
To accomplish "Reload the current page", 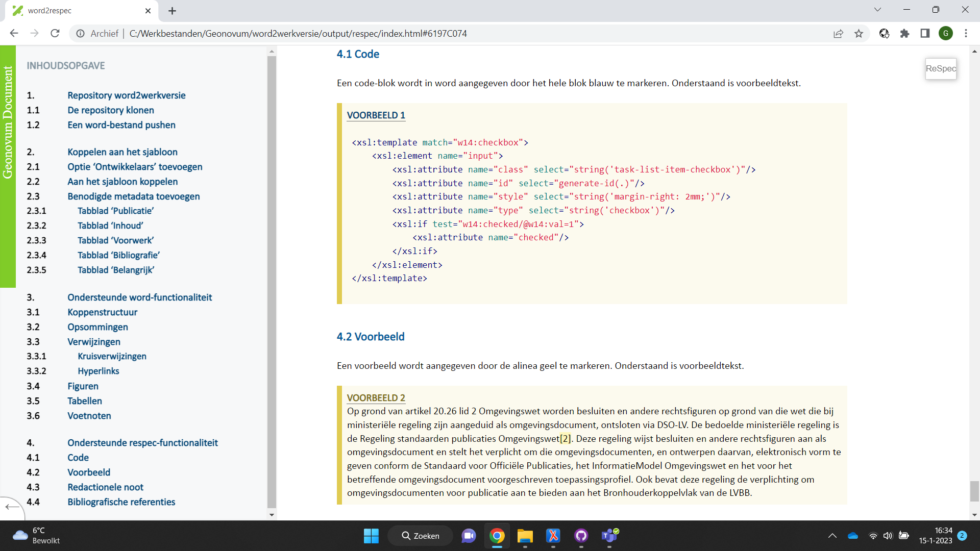I will coord(55,33).
